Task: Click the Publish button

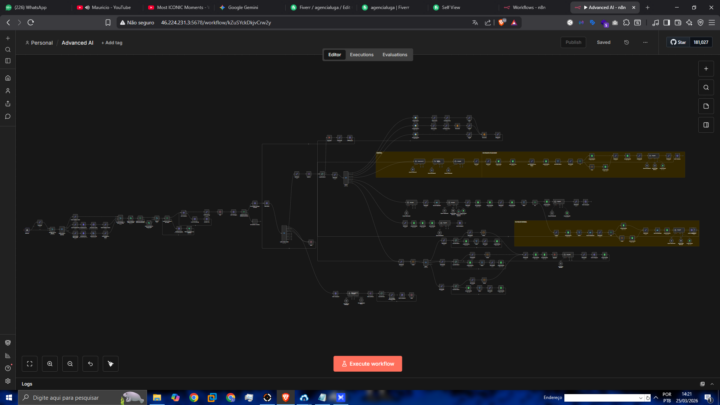Action: click(x=573, y=43)
